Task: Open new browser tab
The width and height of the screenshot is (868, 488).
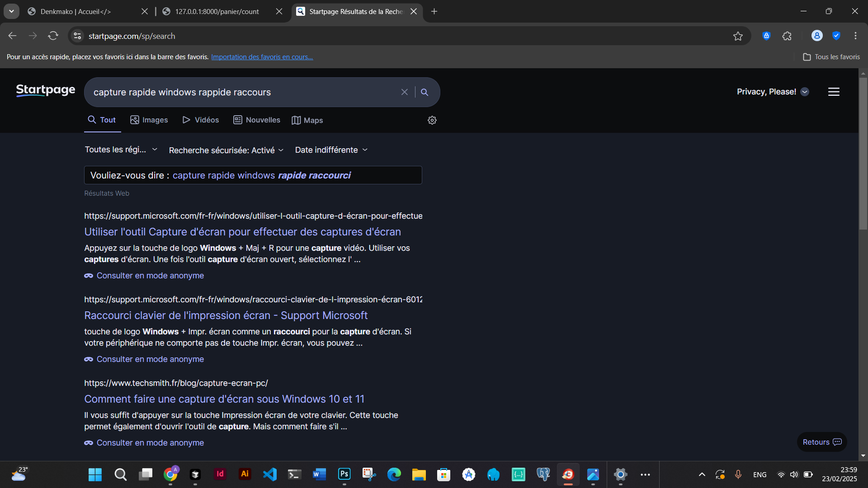Action: pos(434,11)
